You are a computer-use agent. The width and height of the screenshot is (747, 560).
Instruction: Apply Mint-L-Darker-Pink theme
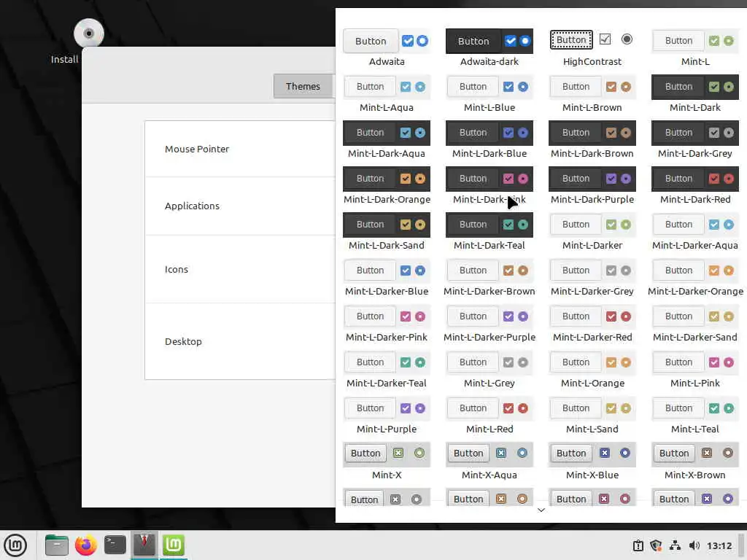pos(387,324)
